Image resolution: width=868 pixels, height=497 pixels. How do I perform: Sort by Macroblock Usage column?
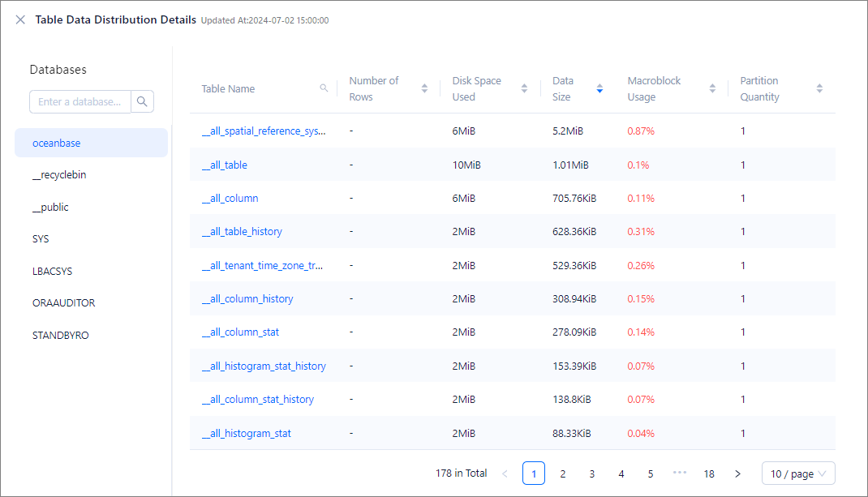tap(712, 88)
